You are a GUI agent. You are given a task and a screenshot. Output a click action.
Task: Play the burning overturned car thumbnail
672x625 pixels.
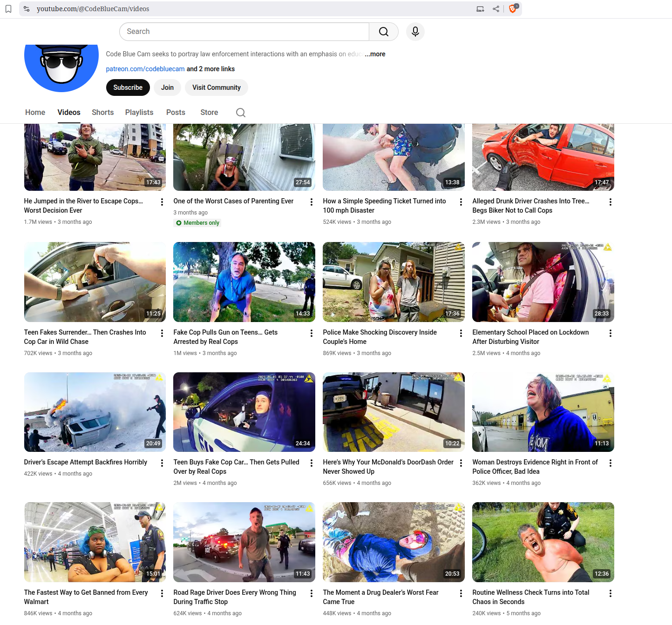[x=95, y=412]
